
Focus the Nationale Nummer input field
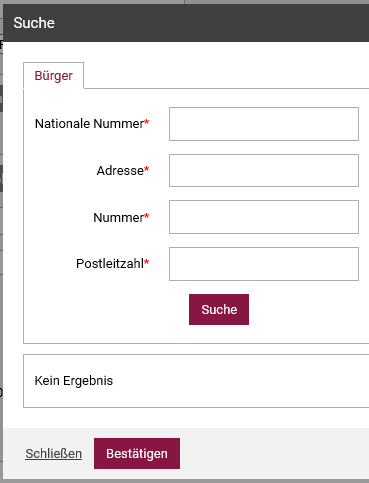[x=264, y=124]
